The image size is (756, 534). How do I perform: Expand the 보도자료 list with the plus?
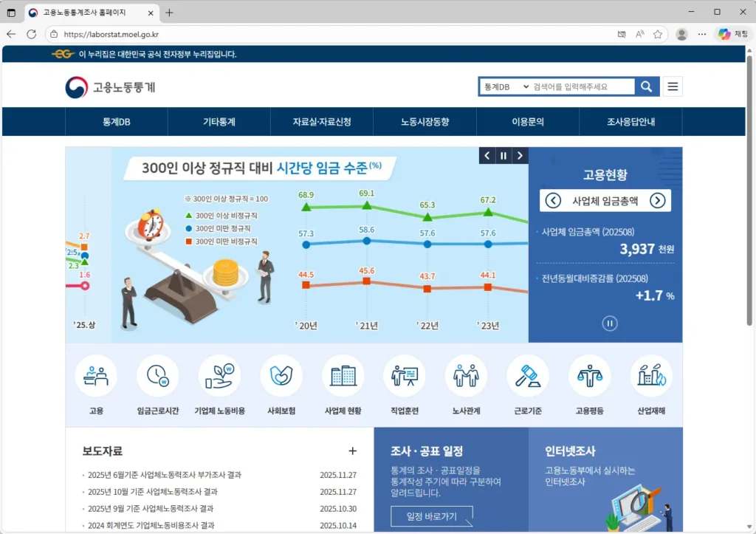click(x=353, y=451)
